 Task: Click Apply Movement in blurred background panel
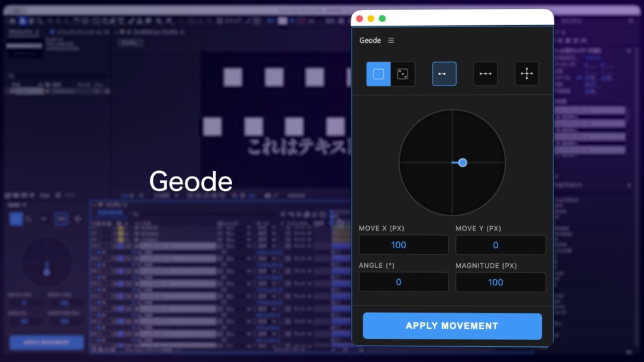pyautogui.click(x=47, y=343)
